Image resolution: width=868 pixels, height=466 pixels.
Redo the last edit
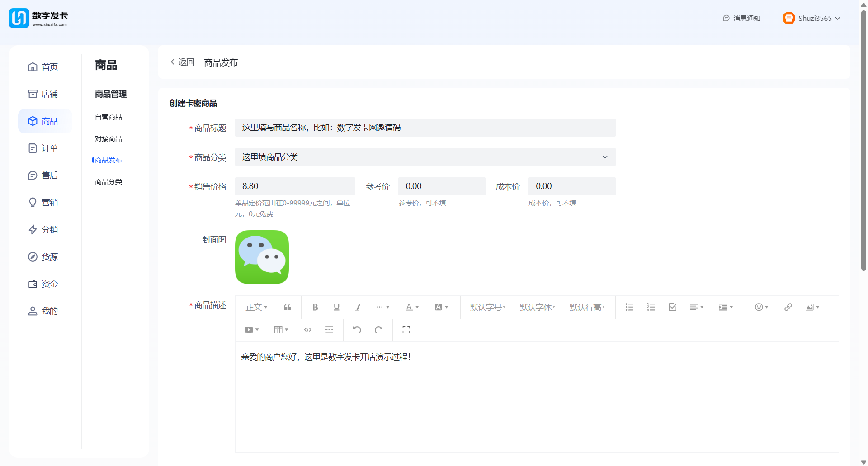[x=378, y=330]
